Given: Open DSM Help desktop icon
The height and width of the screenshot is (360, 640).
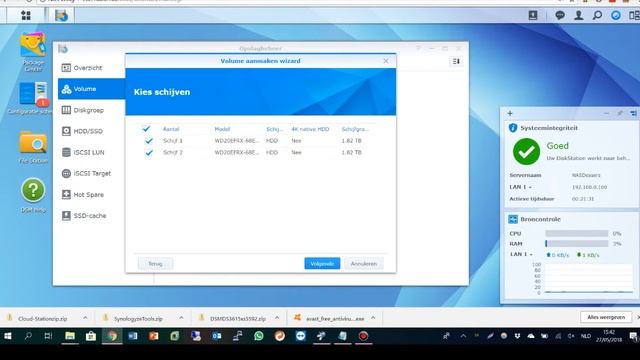Looking at the screenshot, I should [x=33, y=195].
